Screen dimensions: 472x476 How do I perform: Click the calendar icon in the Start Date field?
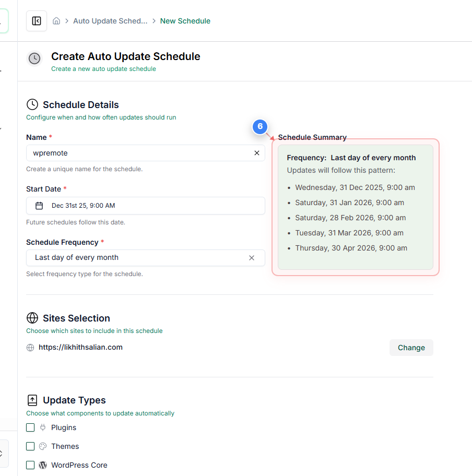point(39,206)
